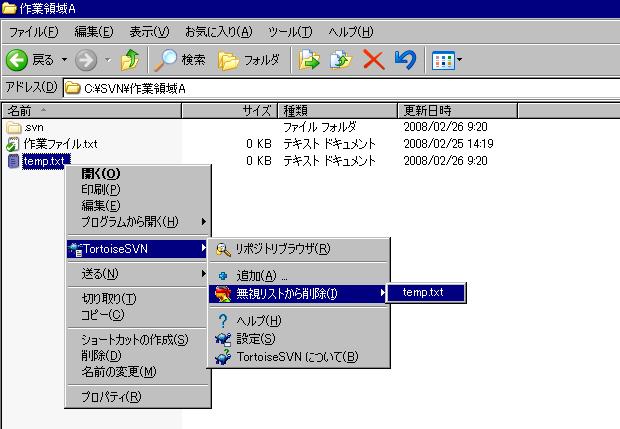Click the 作業領域A title bar folder icon
Image resolution: width=620 pixels, height=429 pixels.
point(9,8)
